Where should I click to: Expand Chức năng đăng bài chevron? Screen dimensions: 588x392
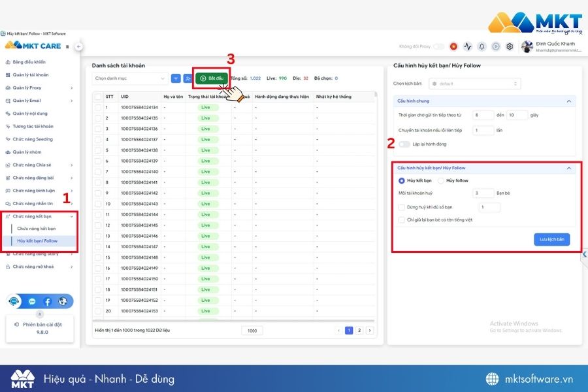click(x=72, y=178)
